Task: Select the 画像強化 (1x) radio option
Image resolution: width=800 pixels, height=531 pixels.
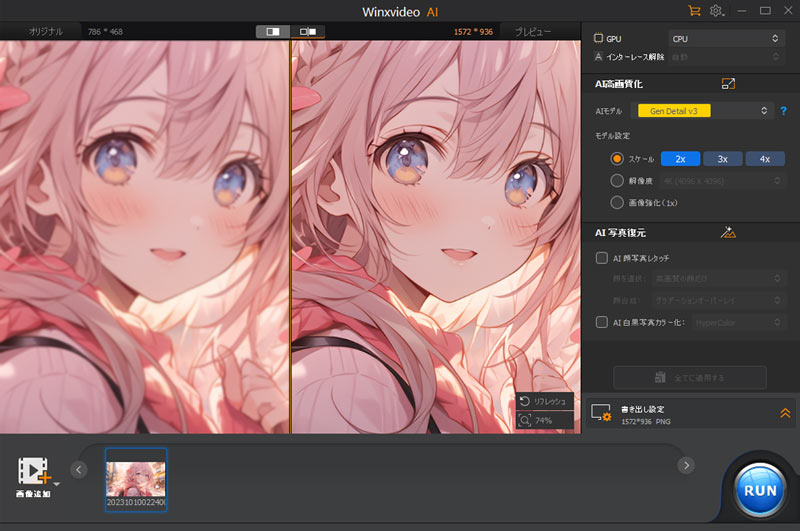Action: tap(617, 202)
